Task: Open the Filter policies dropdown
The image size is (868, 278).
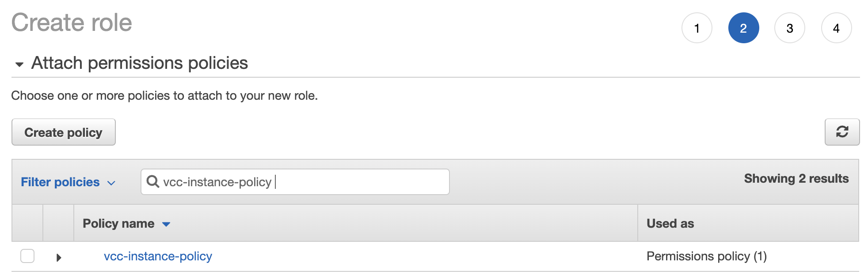Action: point(68,182)
